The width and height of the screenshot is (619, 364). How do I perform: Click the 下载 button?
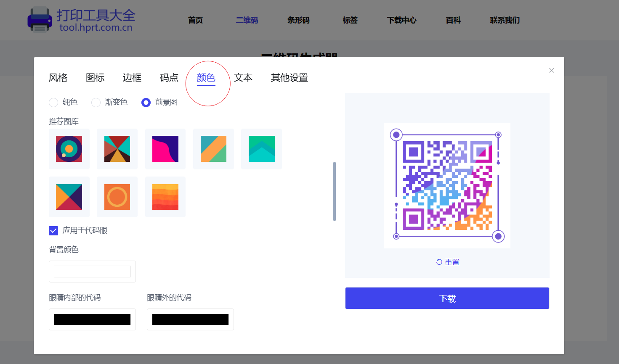(x=447, y=298)
